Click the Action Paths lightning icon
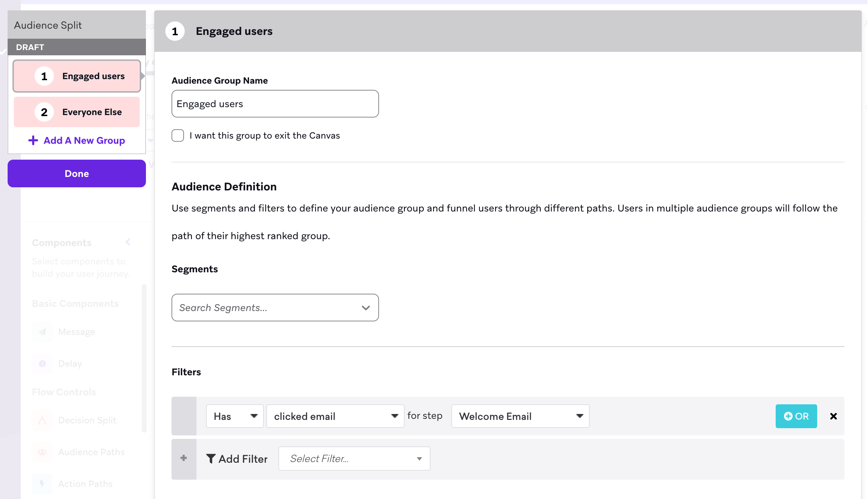The image size is (868, 499). pos(43,484)
